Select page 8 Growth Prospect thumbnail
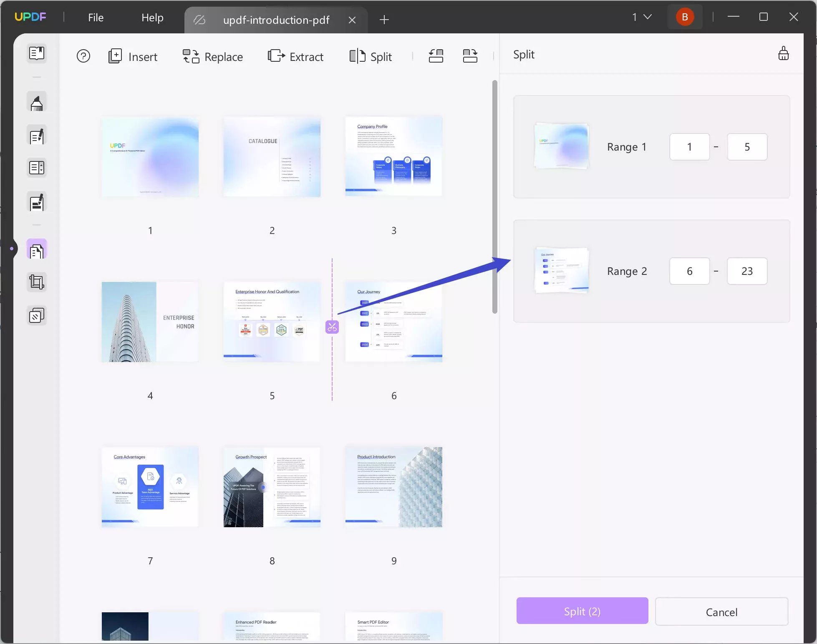Image resolution: width=817 pixels, height=644 pixels. (x=272, y=487)
